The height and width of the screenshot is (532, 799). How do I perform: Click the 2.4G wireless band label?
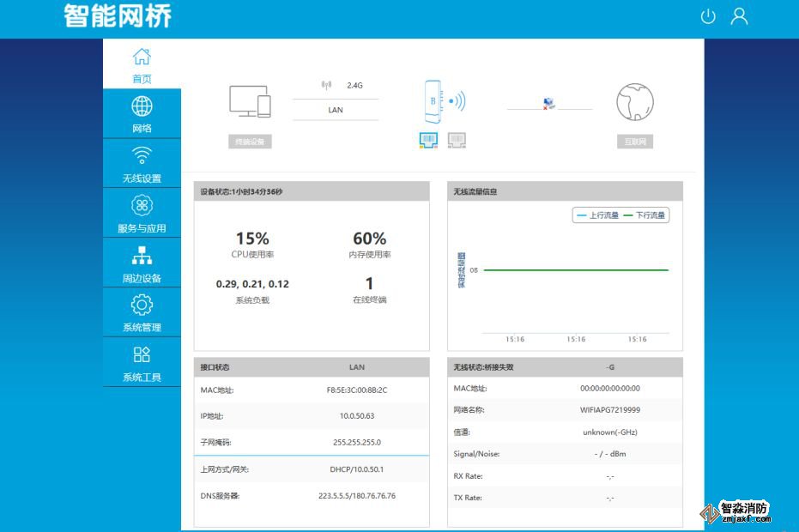[354, 86]
